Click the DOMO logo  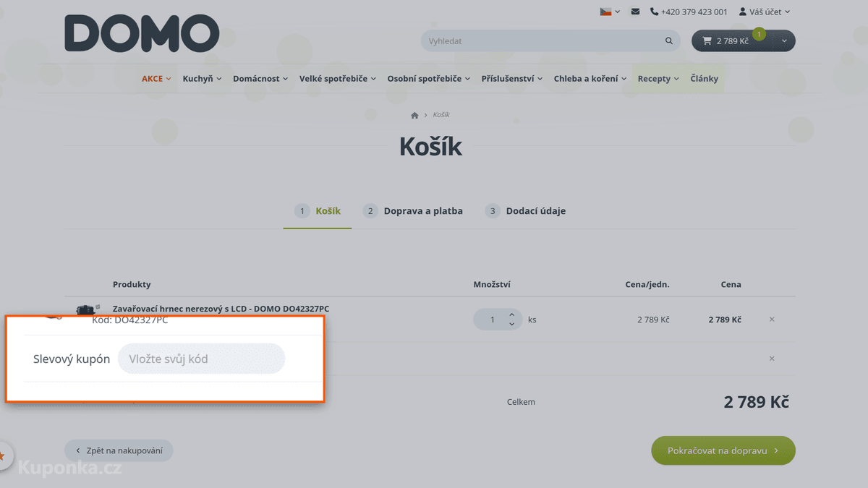coord(142,34)
